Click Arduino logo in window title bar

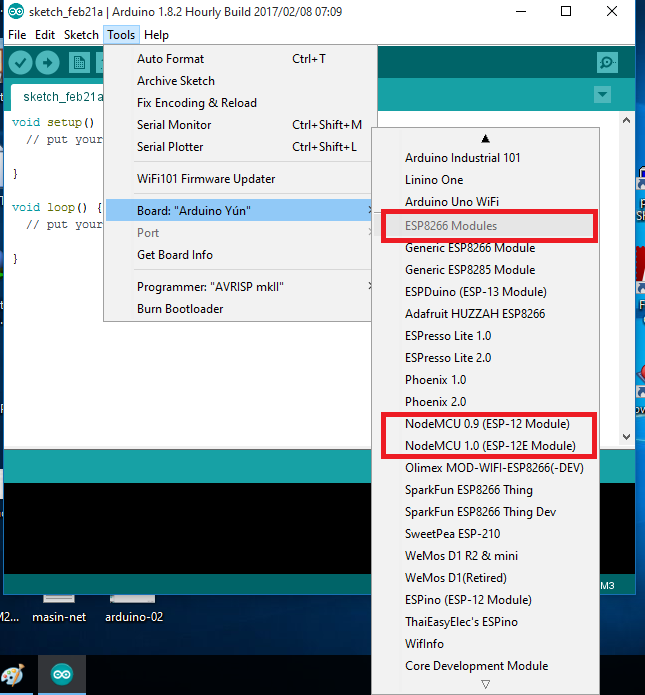16,11
